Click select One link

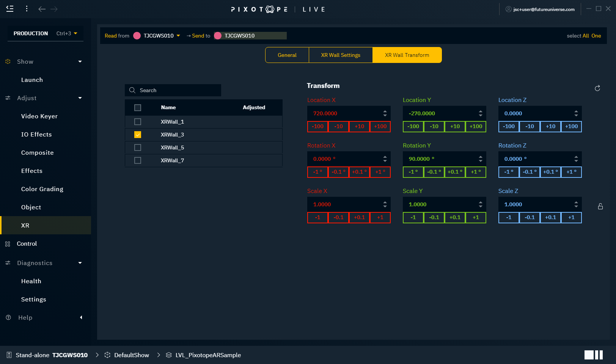596,36
